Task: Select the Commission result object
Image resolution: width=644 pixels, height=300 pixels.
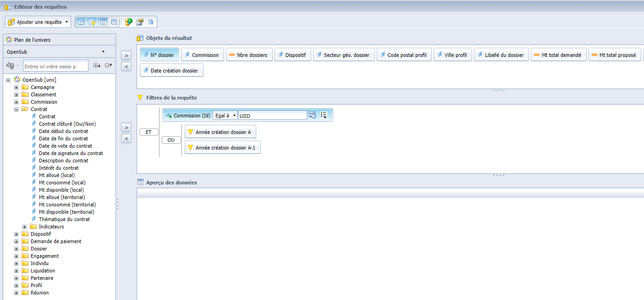Action: point(202,55)
